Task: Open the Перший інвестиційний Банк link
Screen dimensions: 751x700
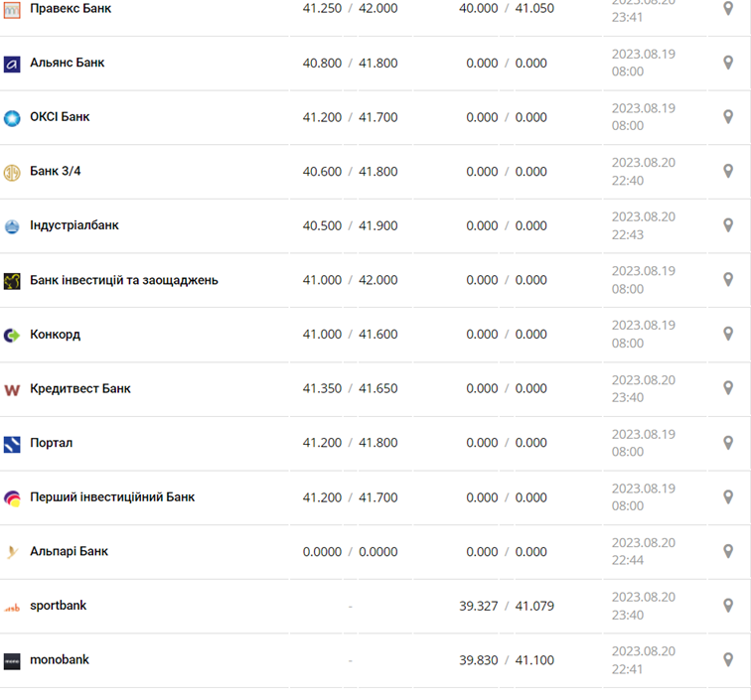Action: [112, 496]
